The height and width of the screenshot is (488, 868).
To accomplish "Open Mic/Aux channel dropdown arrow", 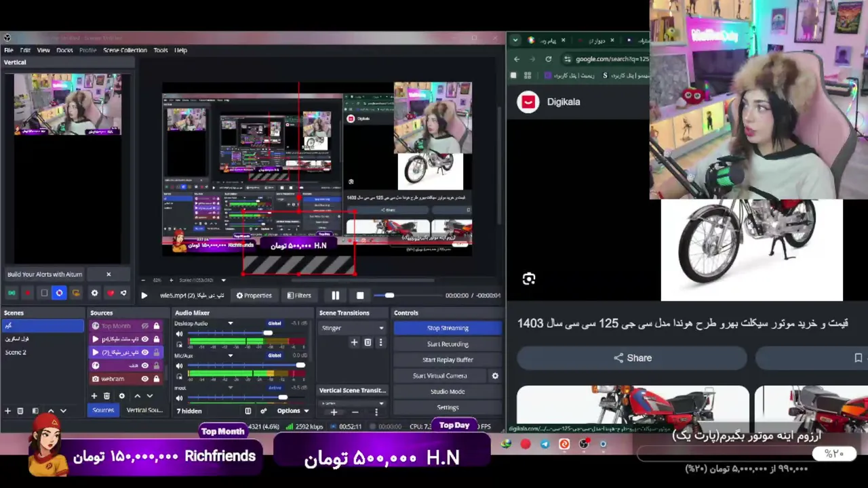I will tap(231, 356).
